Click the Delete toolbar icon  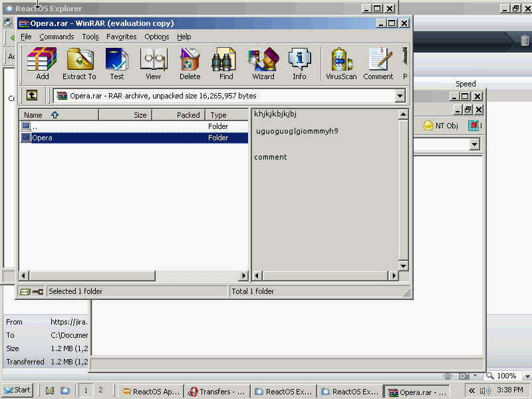coord(190,63)
